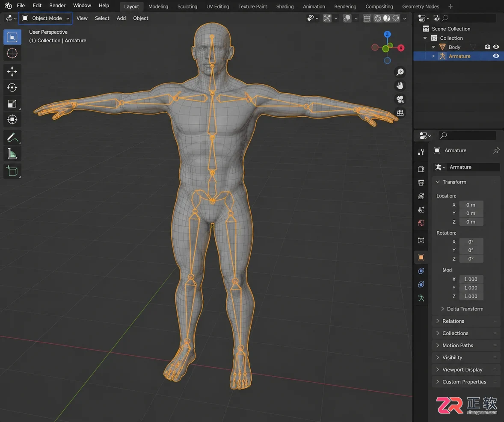The image size is (504, 422).
Task: Open the World properties tab
Action: (421, 223)
